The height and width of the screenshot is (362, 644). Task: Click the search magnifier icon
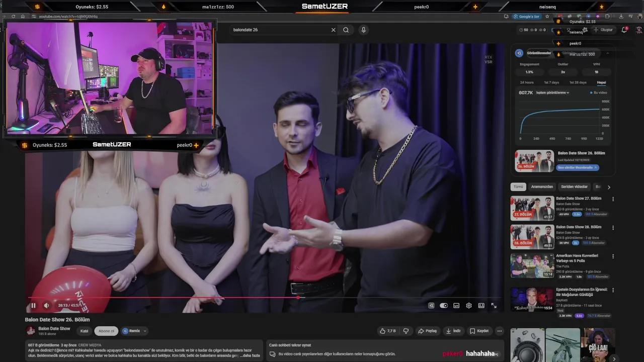[346, 30]
